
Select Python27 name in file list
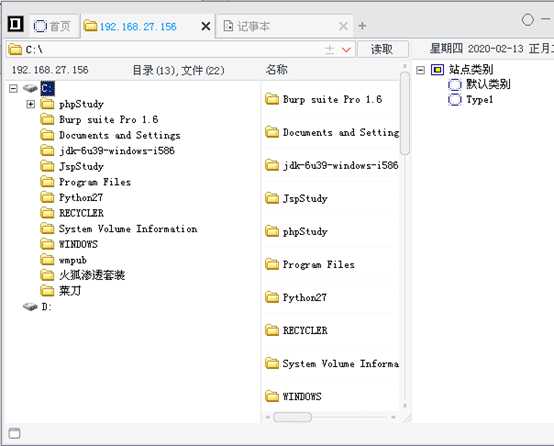[x=305, y=297]
